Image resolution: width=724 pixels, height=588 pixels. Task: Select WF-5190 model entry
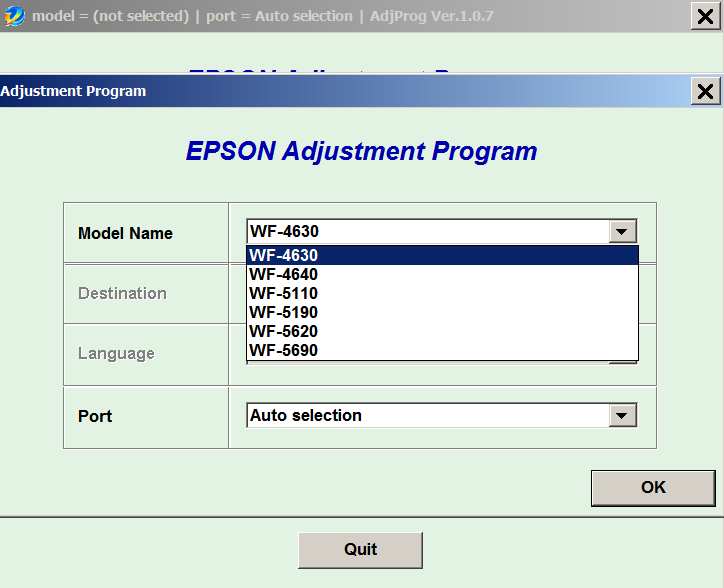(x=442, y=312)
